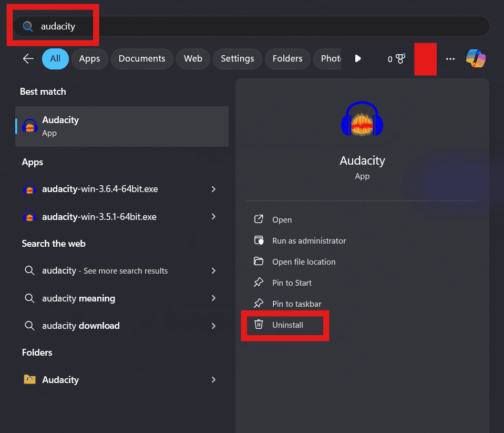Expand the audacity download chevron
Image resolution: width=504 pixels, height=433 pixels.
[x=213, y=326]
